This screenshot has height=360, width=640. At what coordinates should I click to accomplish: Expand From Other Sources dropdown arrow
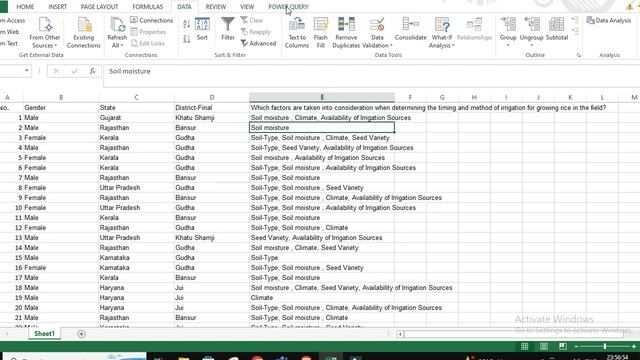(56, 46)
